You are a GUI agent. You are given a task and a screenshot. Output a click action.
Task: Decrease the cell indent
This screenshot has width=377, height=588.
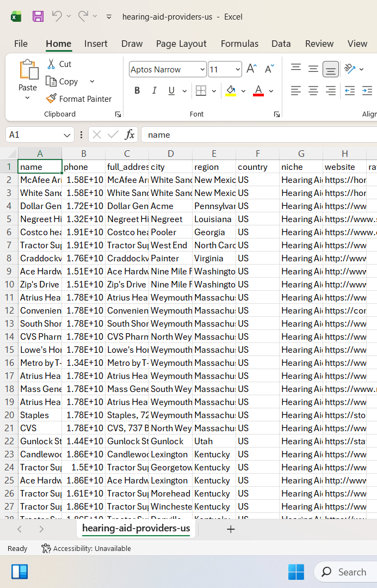[x=350, y=90]
